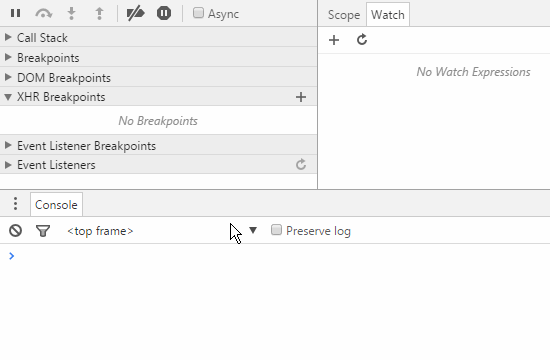Step out of current function
550x360 pixels.
100,13
